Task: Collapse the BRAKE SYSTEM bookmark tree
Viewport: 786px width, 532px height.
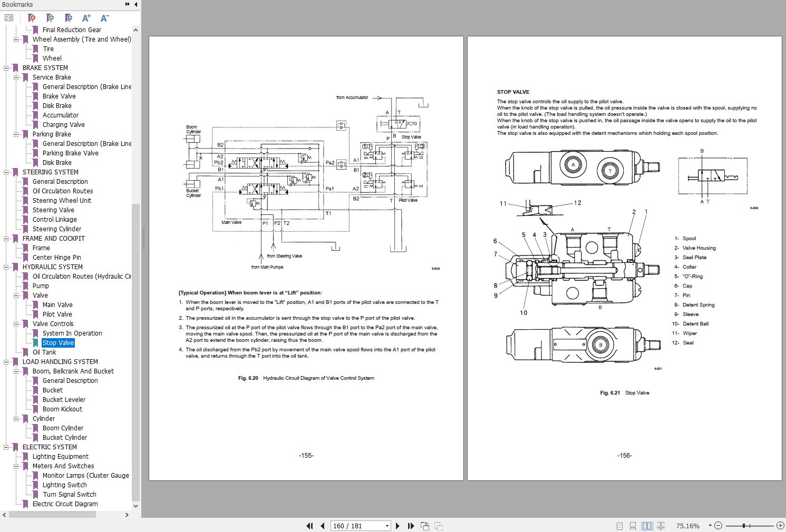Action: pyautogui.click(x=6, y=67)
